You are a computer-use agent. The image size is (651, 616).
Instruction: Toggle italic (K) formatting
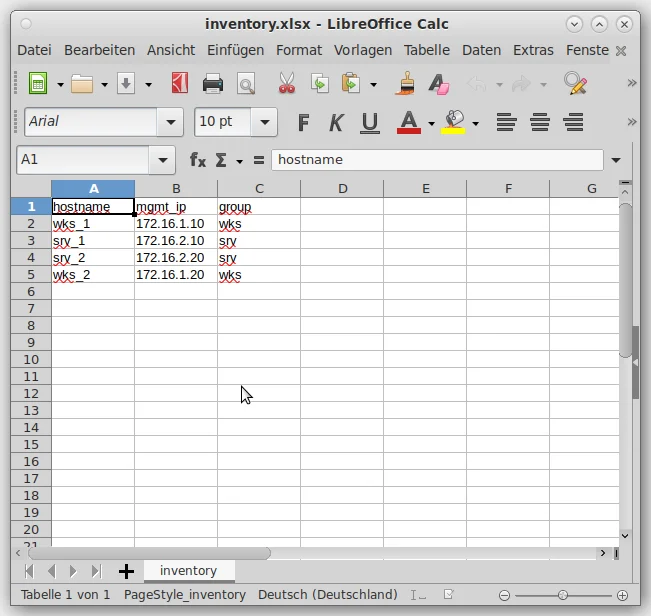[x=336, y=122]
